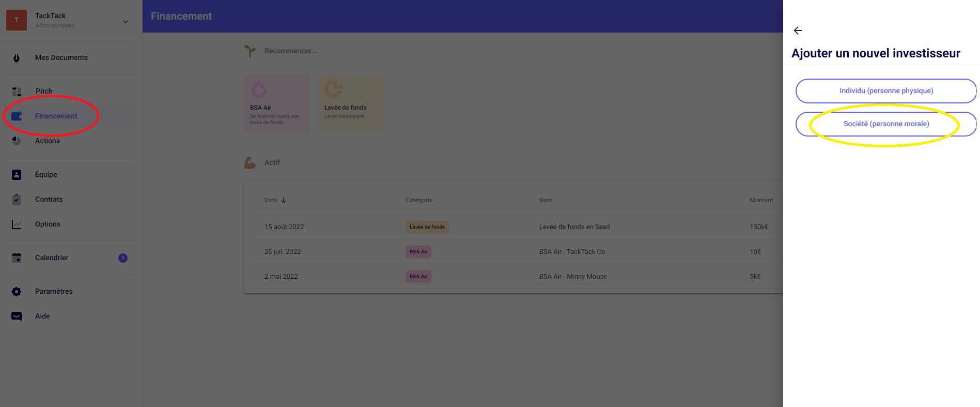The image size is (980, 407).
Task: Click the TackTack red avatar logo
Action: coord(17,20)
